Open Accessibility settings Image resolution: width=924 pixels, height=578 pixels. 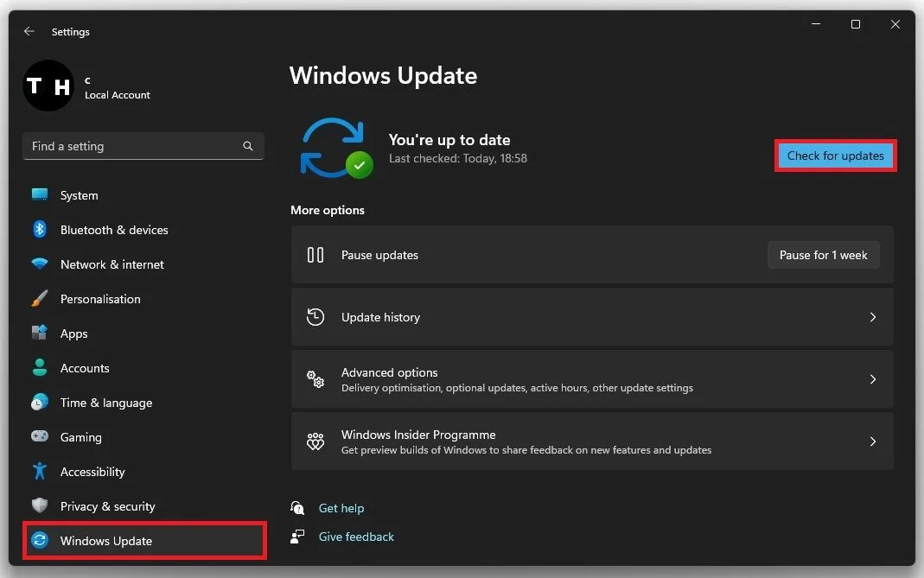[143, 472]
